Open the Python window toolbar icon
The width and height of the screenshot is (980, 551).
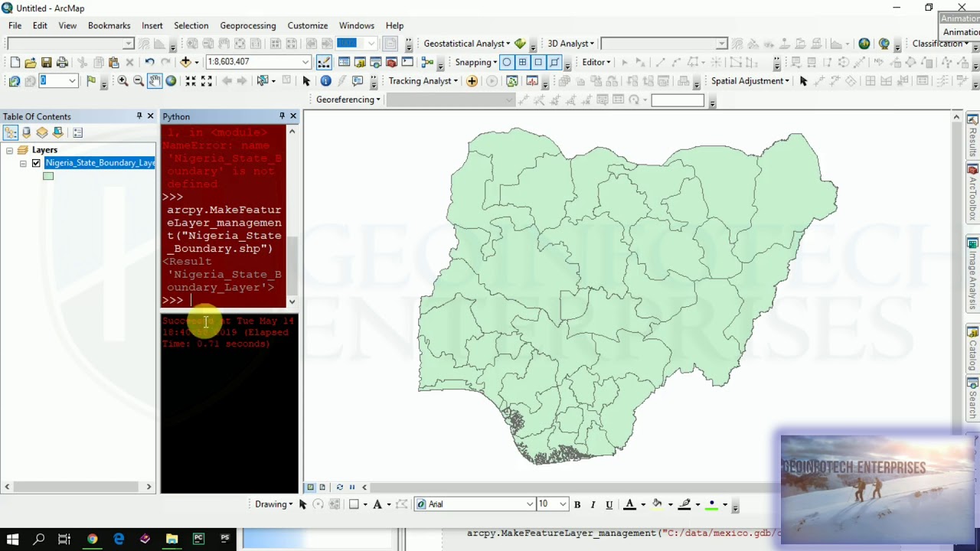pos(407,62)
